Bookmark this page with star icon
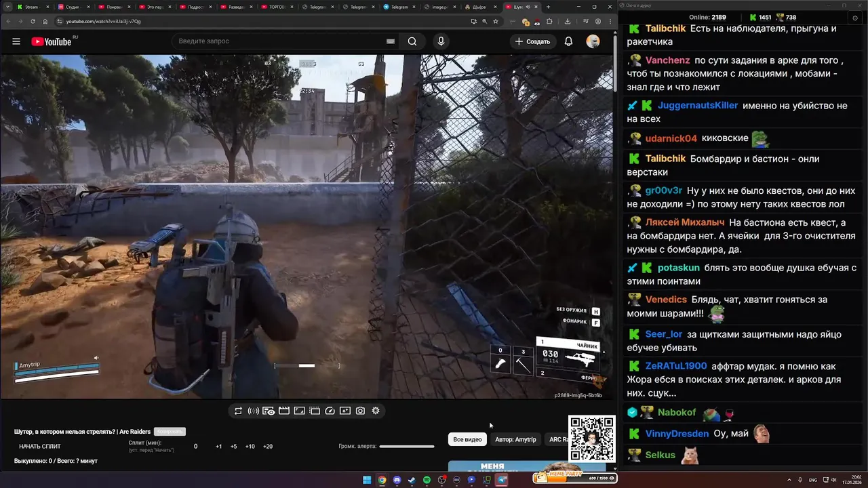 pos(496,21)
